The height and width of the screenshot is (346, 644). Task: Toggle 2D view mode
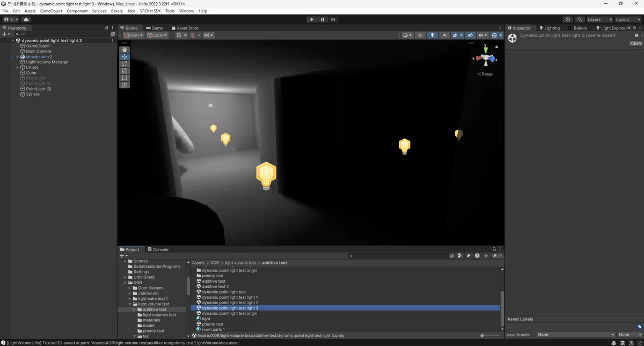pos(420,35)
